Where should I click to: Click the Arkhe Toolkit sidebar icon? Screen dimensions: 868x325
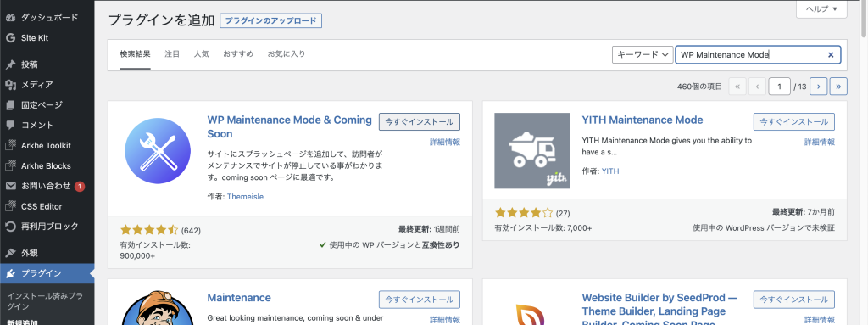tap(10, 146)
